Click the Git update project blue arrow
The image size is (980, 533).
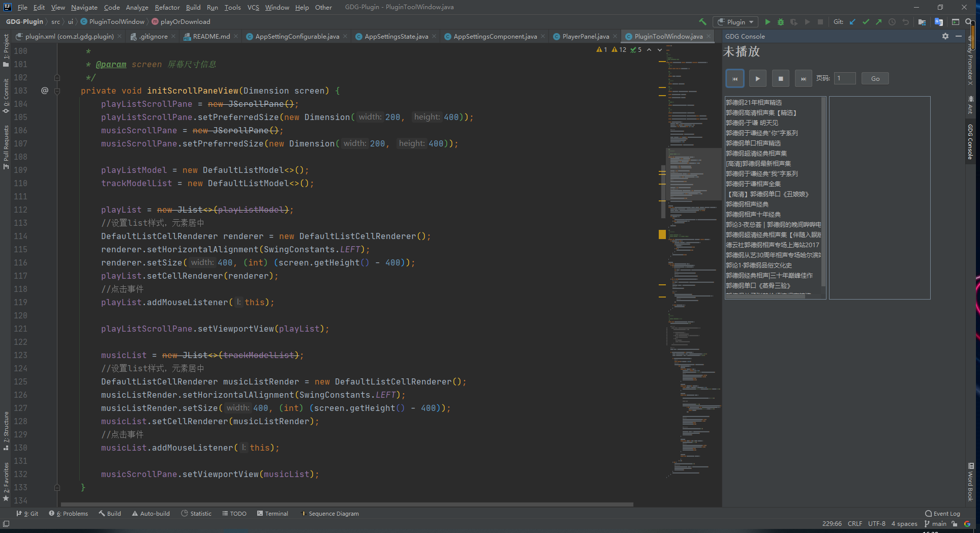852,22
